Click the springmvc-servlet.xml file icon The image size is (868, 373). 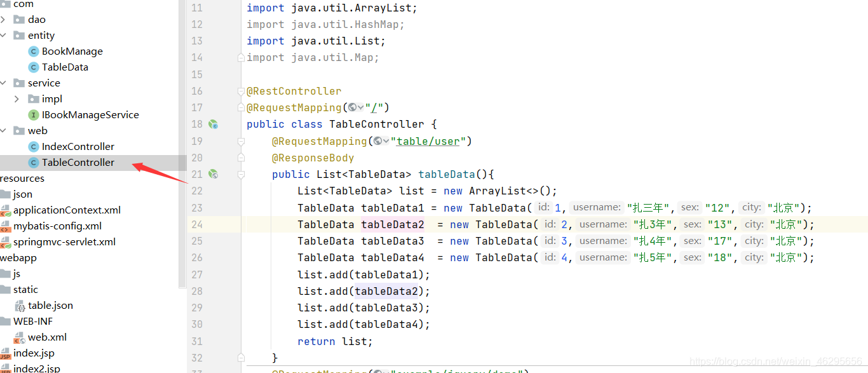pyautogui.click(x=5, y=242)
